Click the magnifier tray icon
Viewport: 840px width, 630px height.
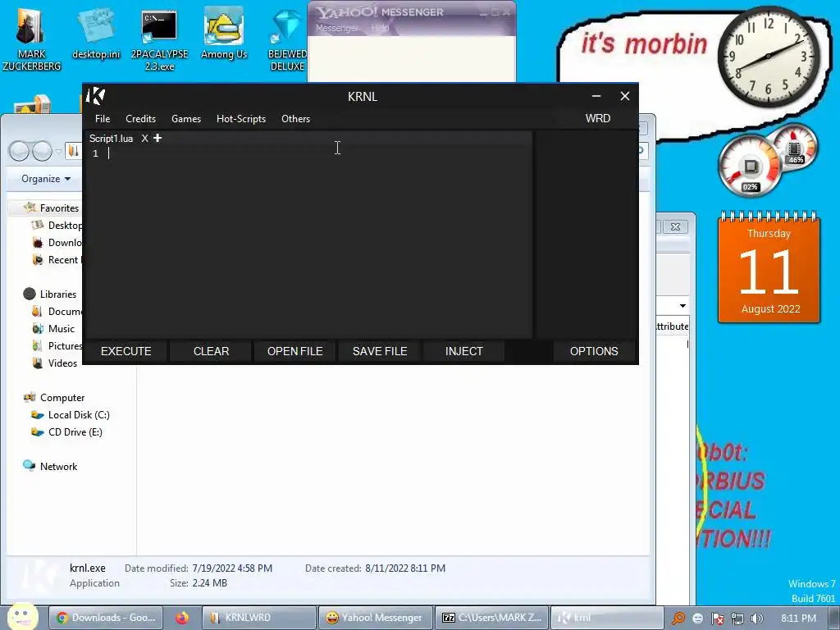tap(678, 619)
